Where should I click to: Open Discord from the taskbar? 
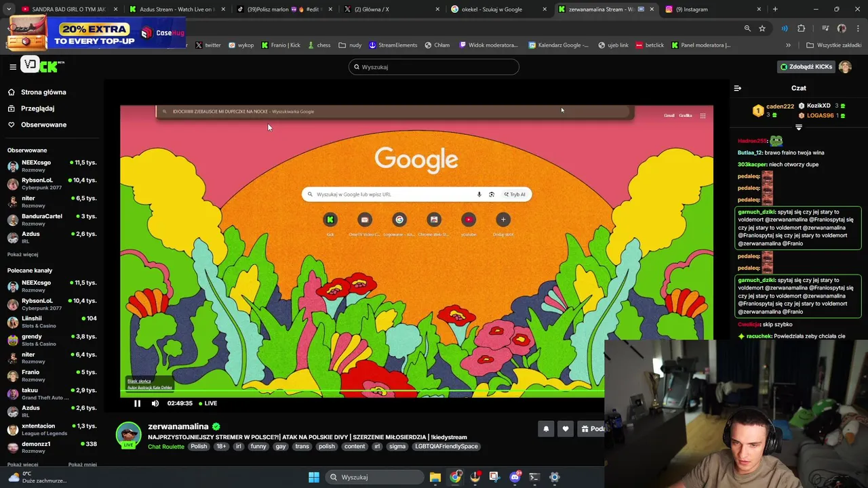(x=515, y=477)
